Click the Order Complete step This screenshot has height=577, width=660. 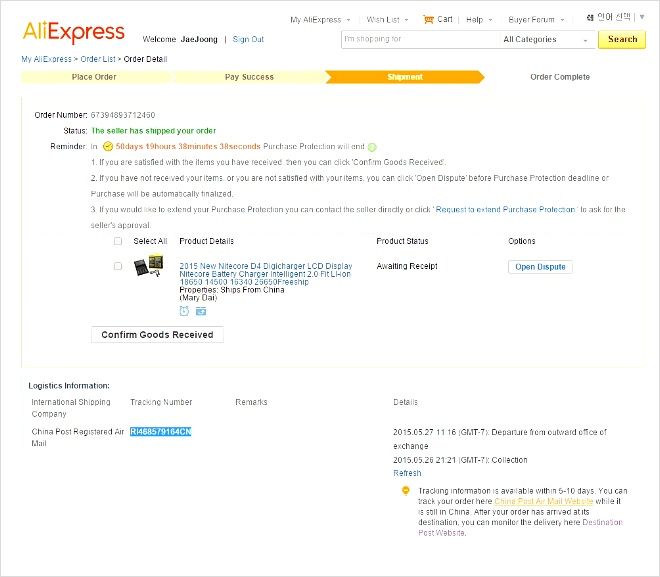pyautogui.click(x=560, y=77)
